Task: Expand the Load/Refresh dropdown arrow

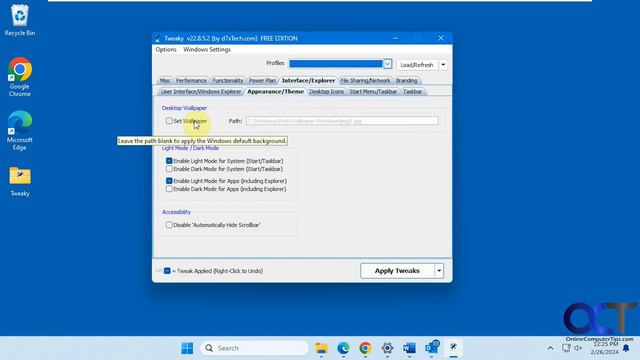Action: point(443,65)
